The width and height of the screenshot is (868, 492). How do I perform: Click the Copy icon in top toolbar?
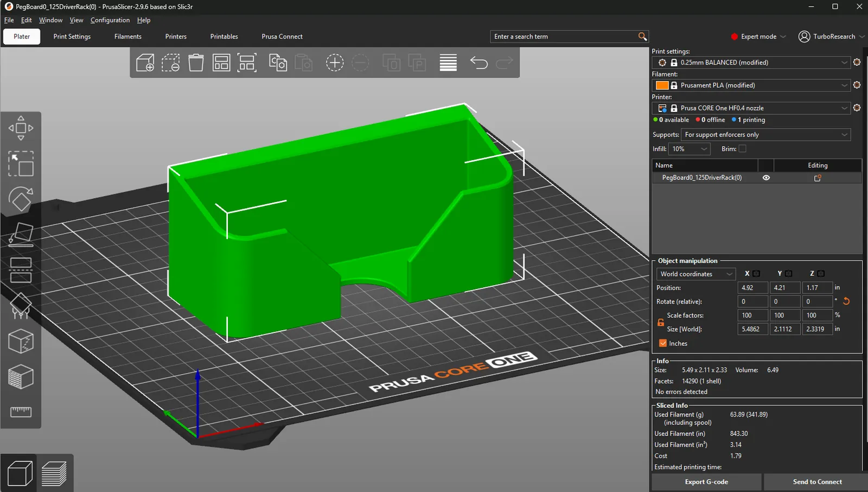(x=278, y=62)
